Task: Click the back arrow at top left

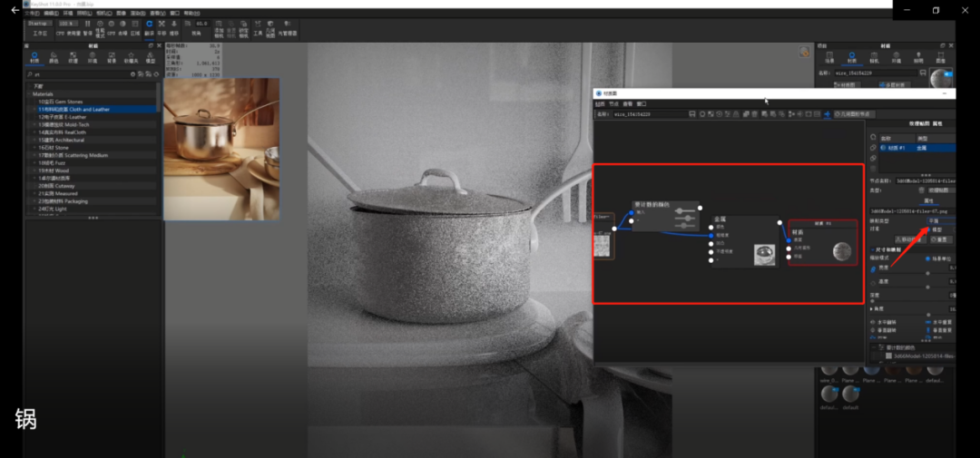Action: [x=15, y=10]
